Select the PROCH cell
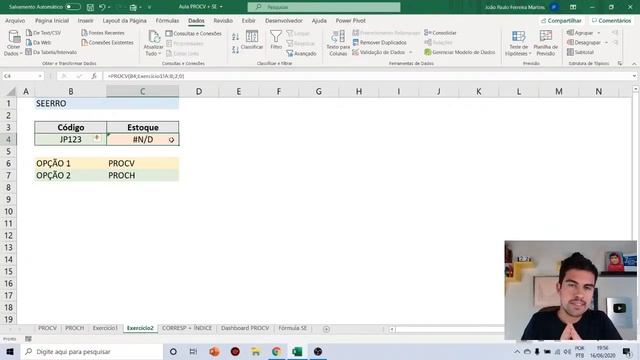This screenshot has width=640, height=360. coord(142,176)
